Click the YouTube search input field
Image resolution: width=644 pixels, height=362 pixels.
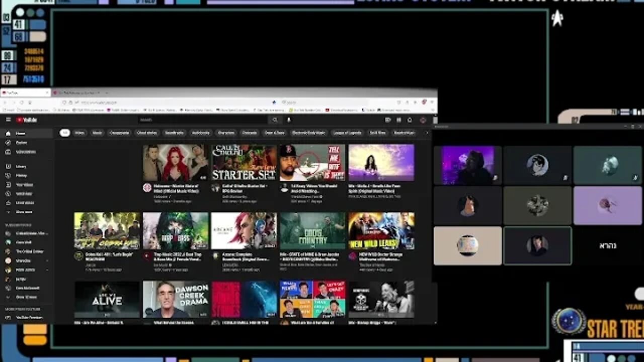(203, 120)
